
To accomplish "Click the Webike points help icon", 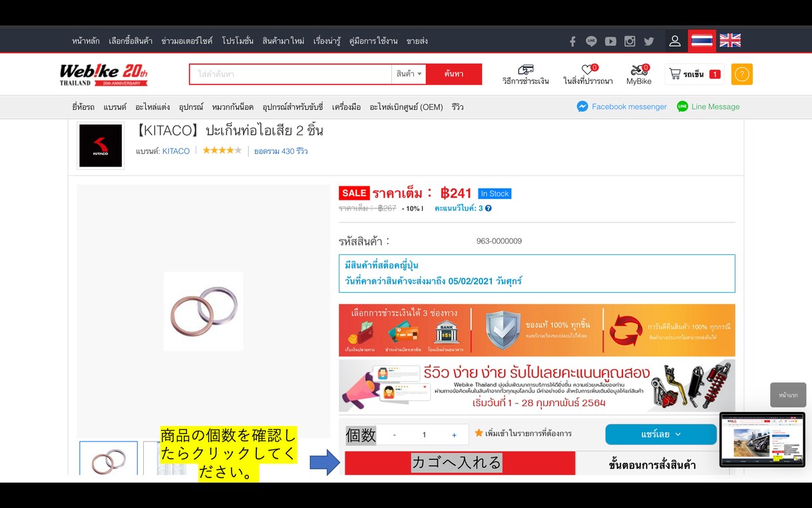I will click(x=489, y=208).
